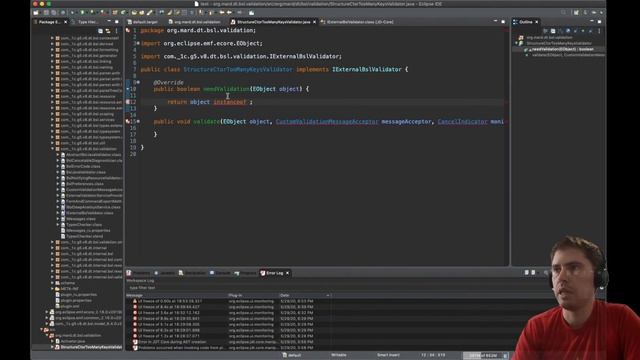Open the Package Explorer view menu
The image size is (640, 360).
(x=117, y=31)
